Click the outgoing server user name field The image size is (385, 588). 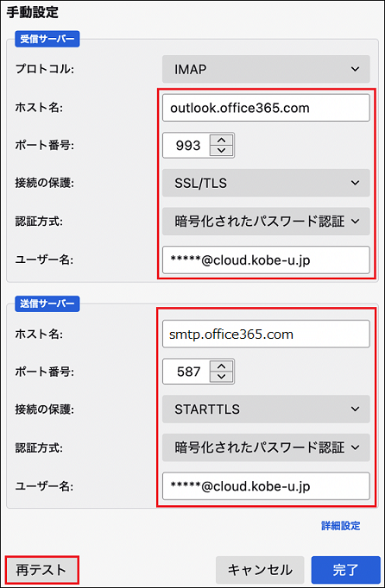[x=266, y=486]
